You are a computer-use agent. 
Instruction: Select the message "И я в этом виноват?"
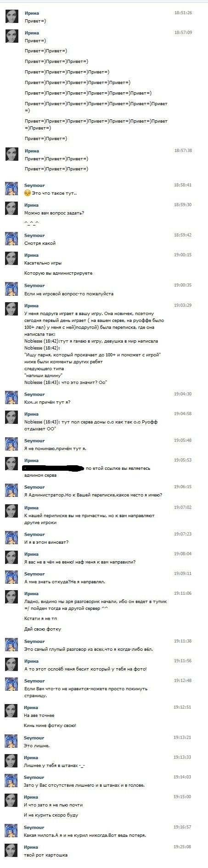click(x=46, y=542)
